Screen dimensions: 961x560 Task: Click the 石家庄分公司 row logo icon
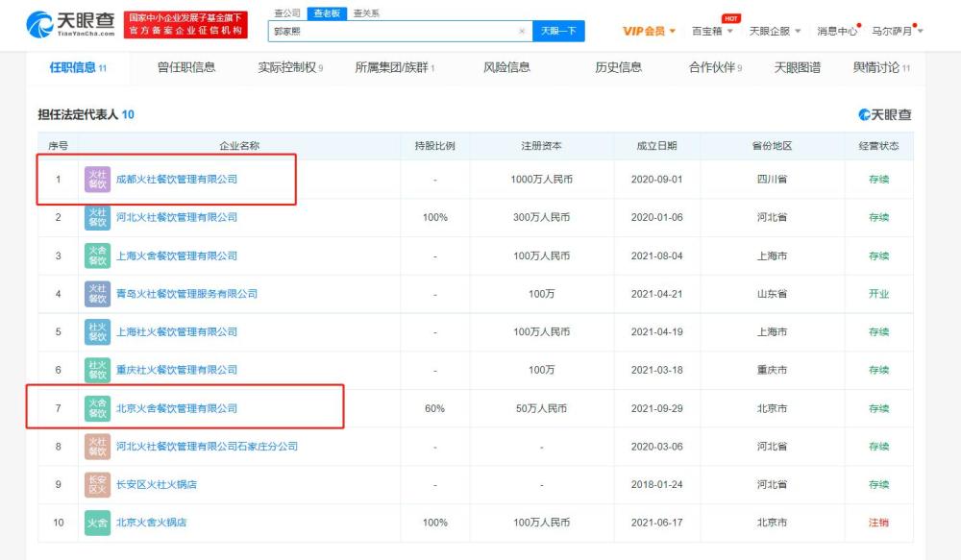pos(97,447)
